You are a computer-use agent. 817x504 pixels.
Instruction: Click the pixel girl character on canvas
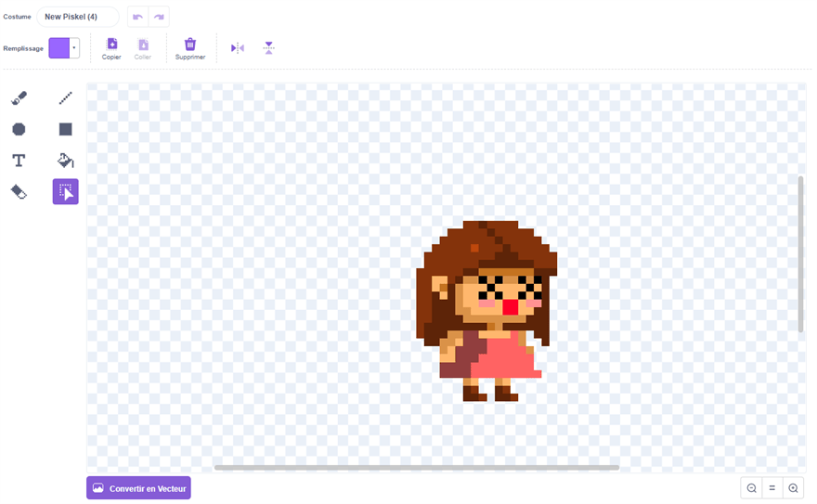(x=486, y=311)
